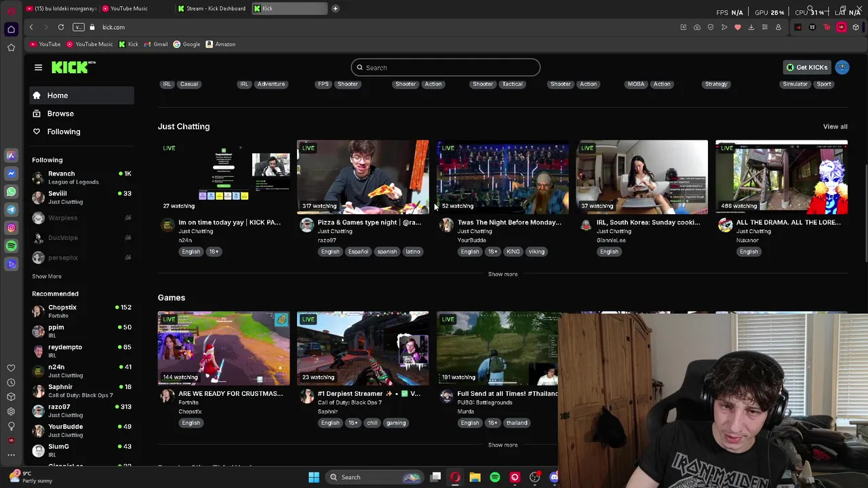This screenshot has width=868, height=488.
Task: Open Revanch channel in Following list
Action: [x=83, y=178]
